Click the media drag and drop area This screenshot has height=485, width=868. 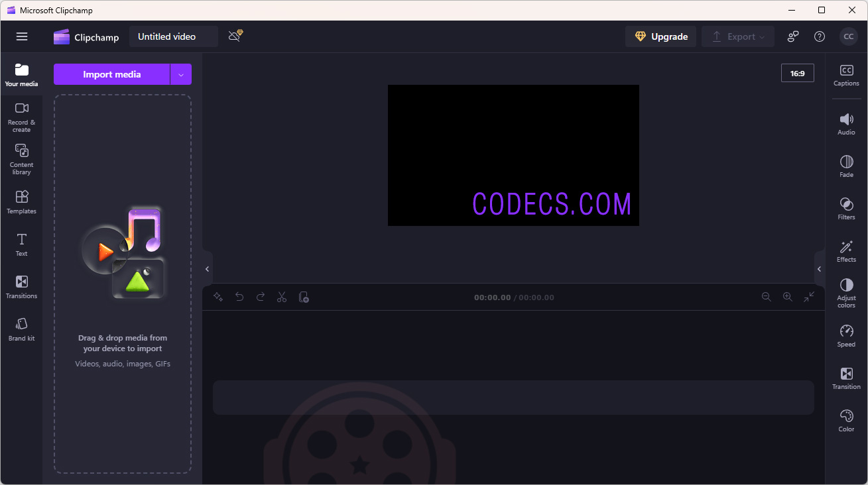[x=123, y=284]
